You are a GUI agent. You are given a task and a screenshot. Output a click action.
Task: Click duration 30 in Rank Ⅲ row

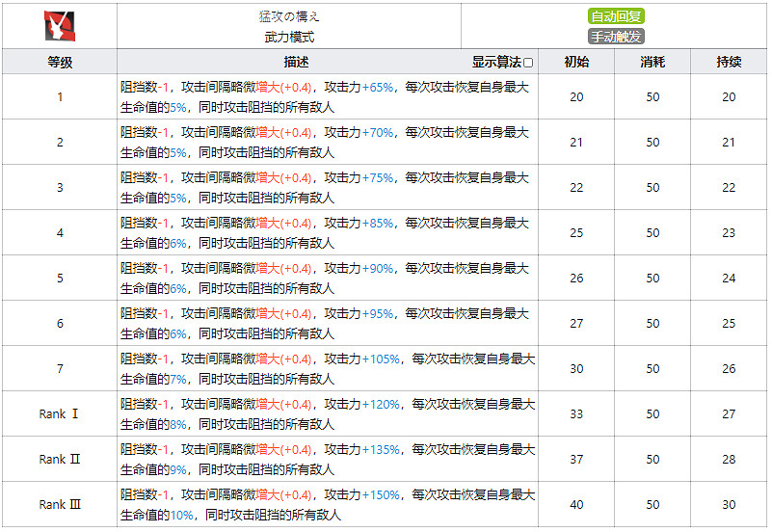pyautogui.click(x=729, y=504)
